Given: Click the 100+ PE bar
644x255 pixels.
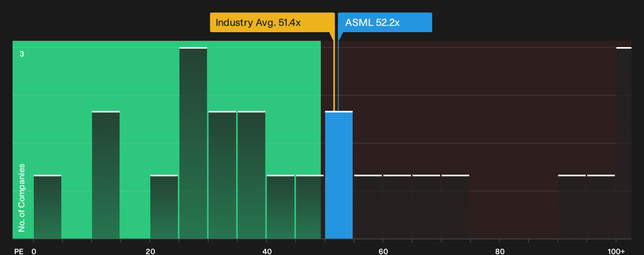Looking at the screenshot, I should 624,143.
